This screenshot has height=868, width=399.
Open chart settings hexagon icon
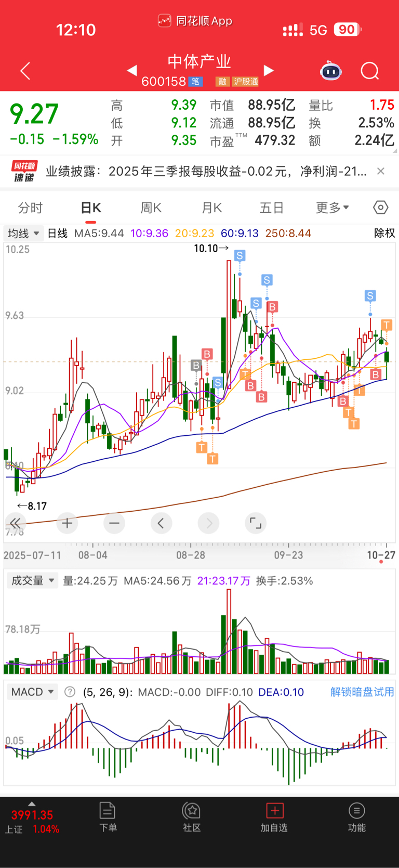(x=381, y=208)
